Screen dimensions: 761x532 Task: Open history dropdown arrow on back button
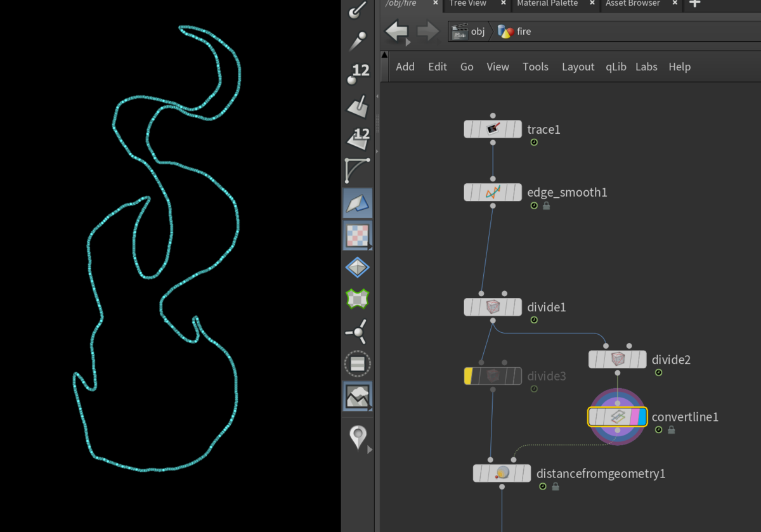pos(408,42)
